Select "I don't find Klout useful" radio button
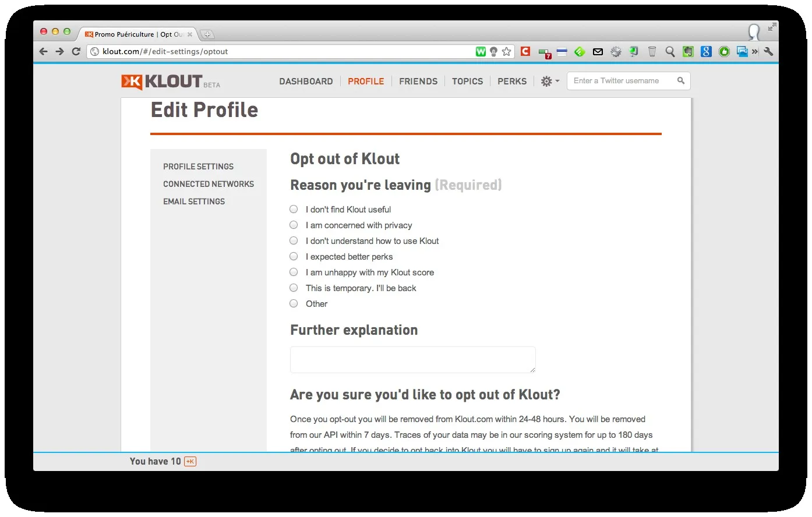This screenshot has width=812, height=517. click(x=294, y=209)
